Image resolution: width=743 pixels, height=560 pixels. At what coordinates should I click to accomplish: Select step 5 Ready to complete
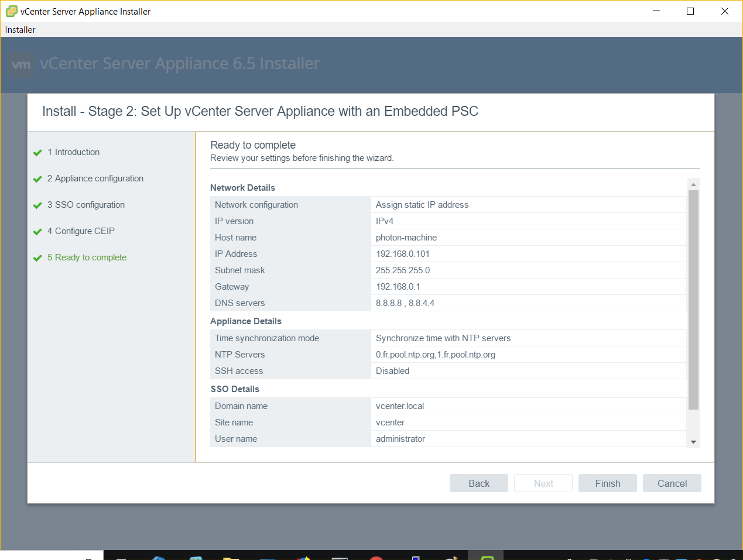tap(87, 257)
